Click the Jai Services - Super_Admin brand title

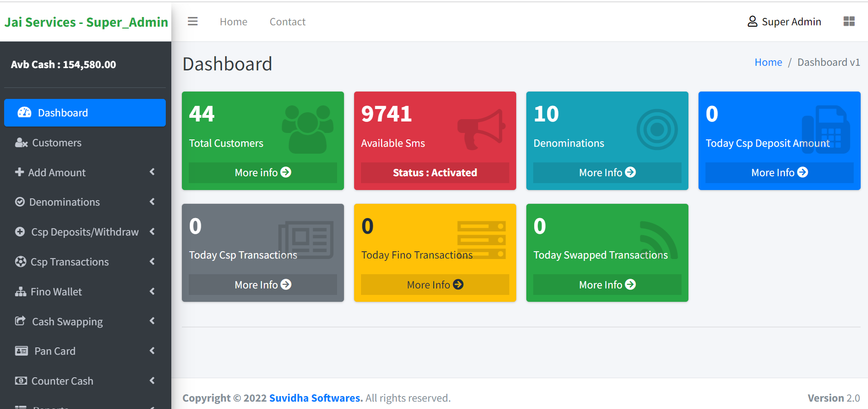[x=86, y=22]
